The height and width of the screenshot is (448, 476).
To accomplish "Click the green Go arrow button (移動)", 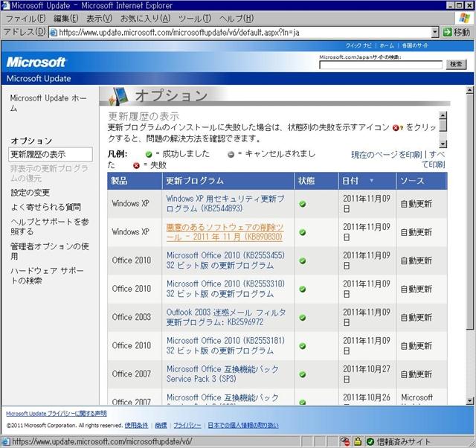I will 456,32.
